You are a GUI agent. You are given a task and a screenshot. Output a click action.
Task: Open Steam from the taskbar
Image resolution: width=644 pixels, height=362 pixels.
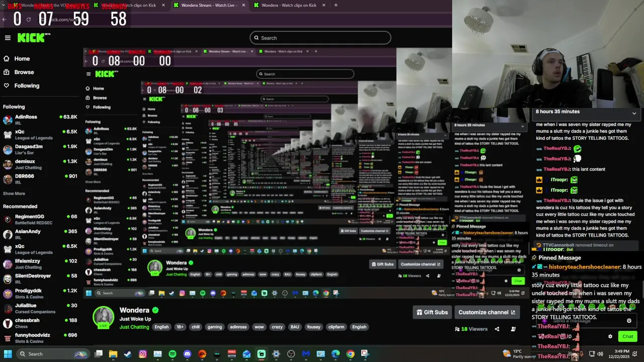(x=128, y=354)
